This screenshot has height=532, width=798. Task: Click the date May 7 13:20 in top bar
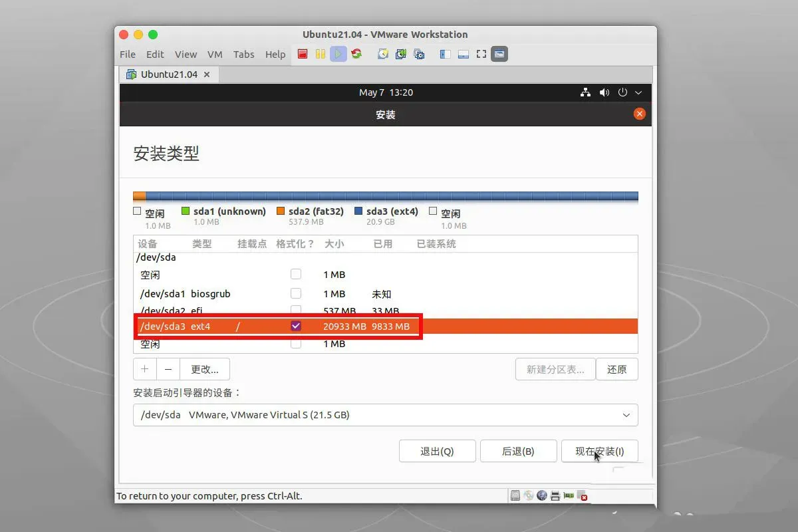(386, 92)
